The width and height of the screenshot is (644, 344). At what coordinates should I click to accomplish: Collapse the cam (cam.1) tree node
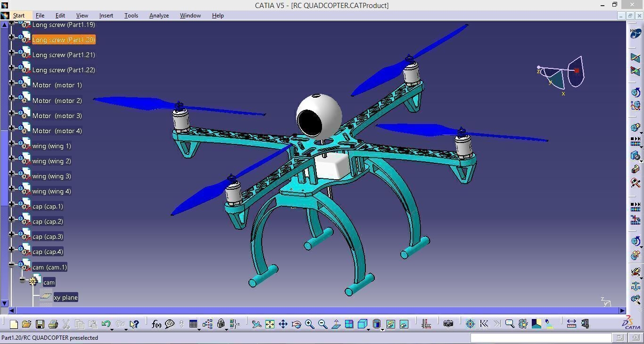coord(12,265)
